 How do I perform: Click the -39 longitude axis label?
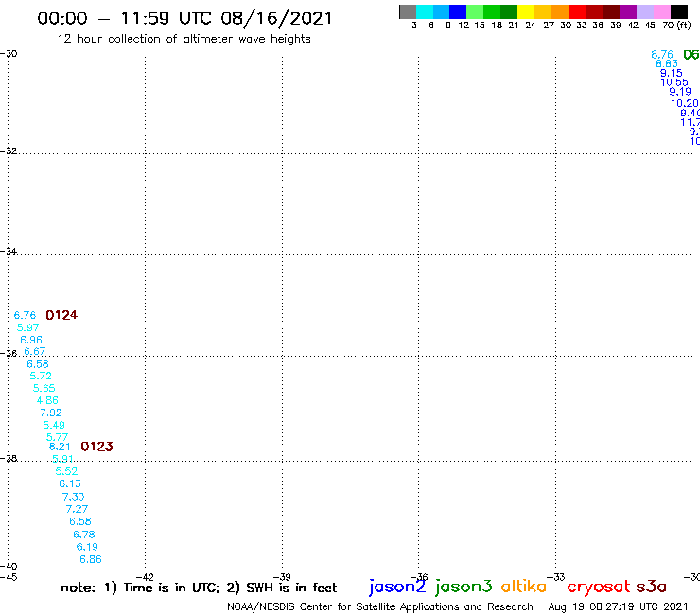click(x=282, y=577)
